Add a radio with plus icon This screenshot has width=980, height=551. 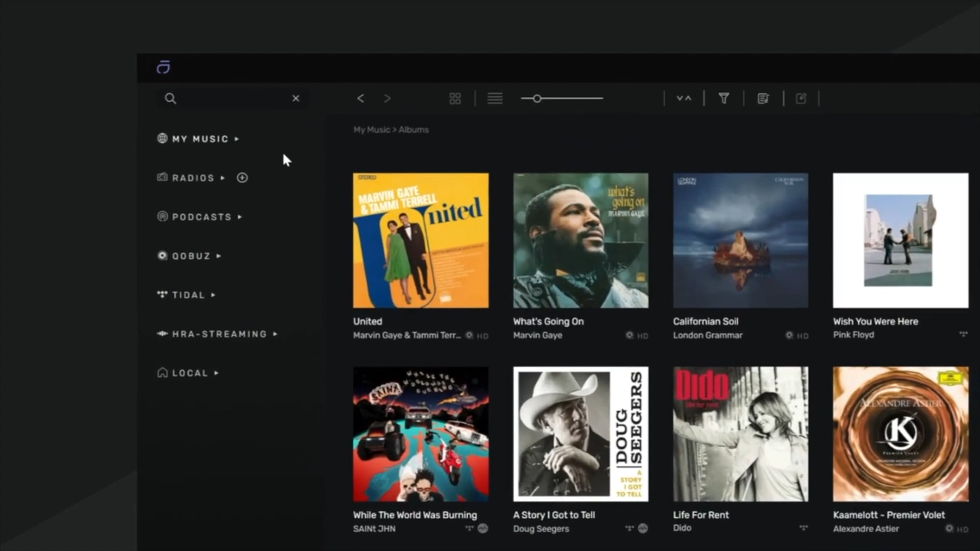pyautogui.click(x=242, y=178)
